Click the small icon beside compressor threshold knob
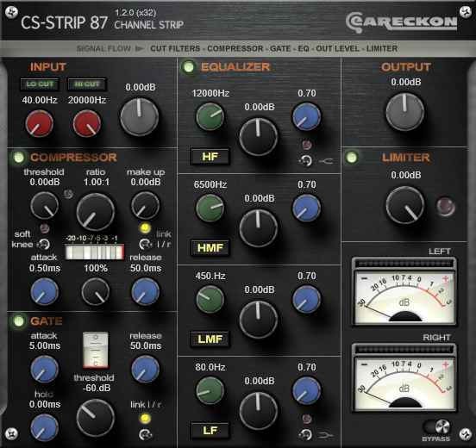The height and width of the screenshot is (448, 476). [x=68, y=194]
